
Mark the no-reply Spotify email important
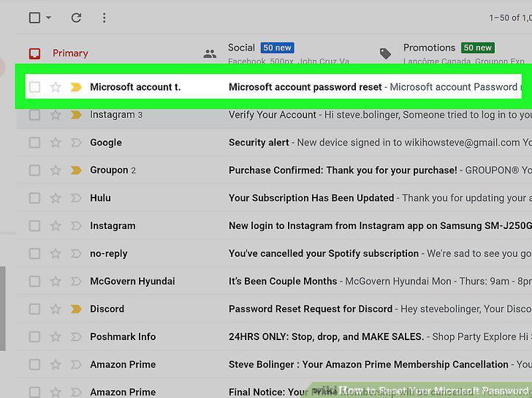tap(76, 254)
